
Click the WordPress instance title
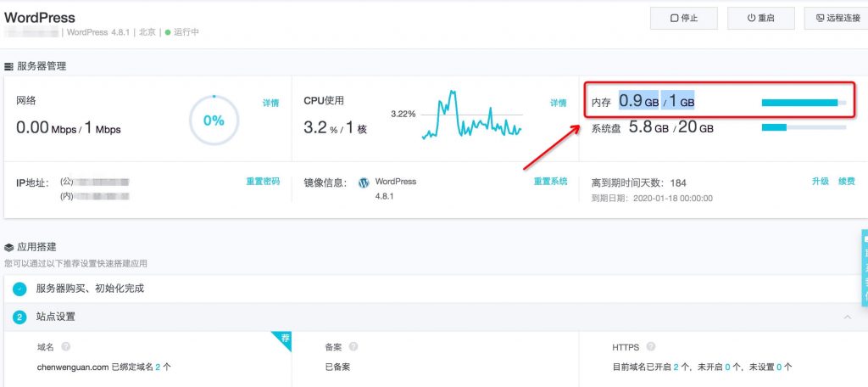tap(39, 18)
